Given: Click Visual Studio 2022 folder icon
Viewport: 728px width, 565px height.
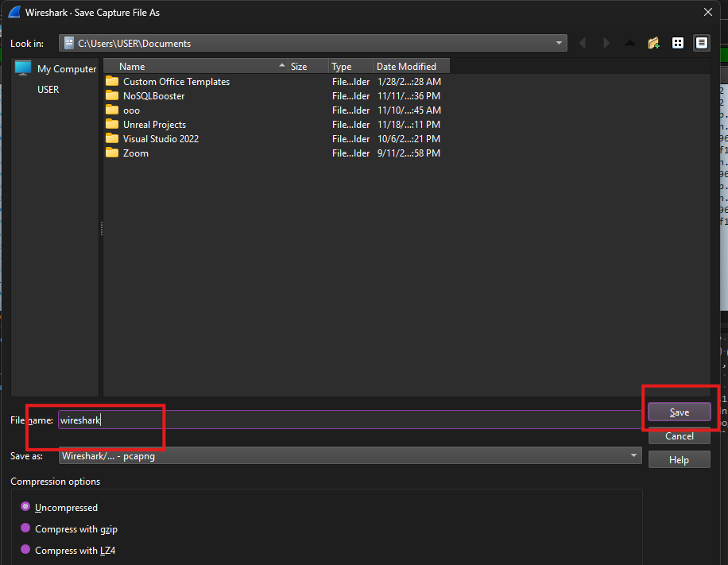Looking at the screenshot, I should 112,138.
